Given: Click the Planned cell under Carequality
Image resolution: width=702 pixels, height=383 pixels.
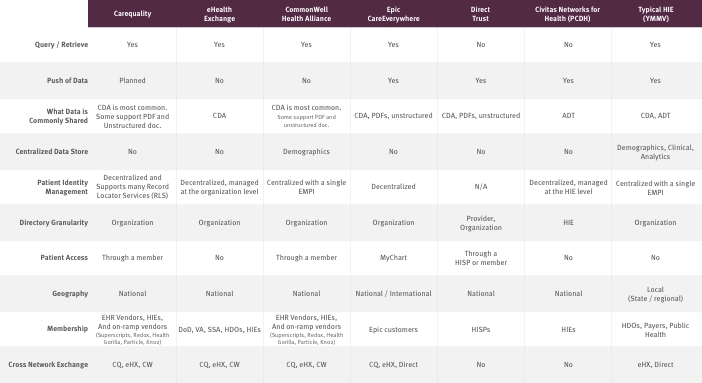Looking at the screenshot, I should [132, 80].
